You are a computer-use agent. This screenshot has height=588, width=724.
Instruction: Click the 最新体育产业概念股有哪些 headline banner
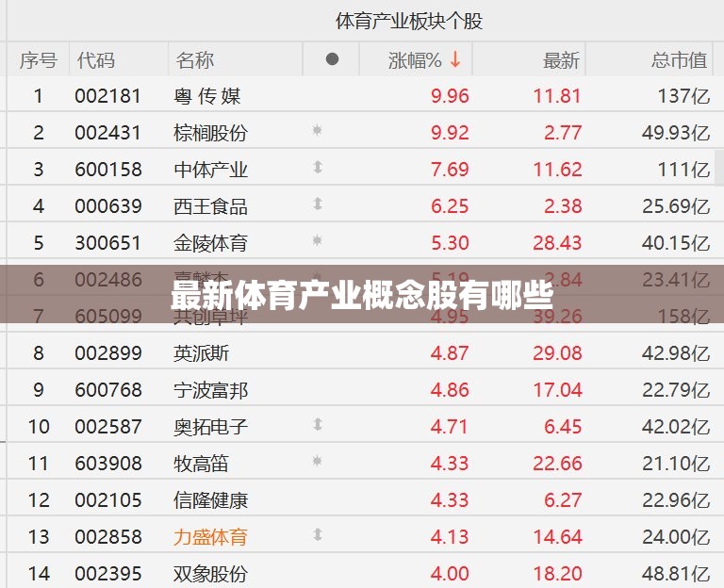[x=362, y=294]
